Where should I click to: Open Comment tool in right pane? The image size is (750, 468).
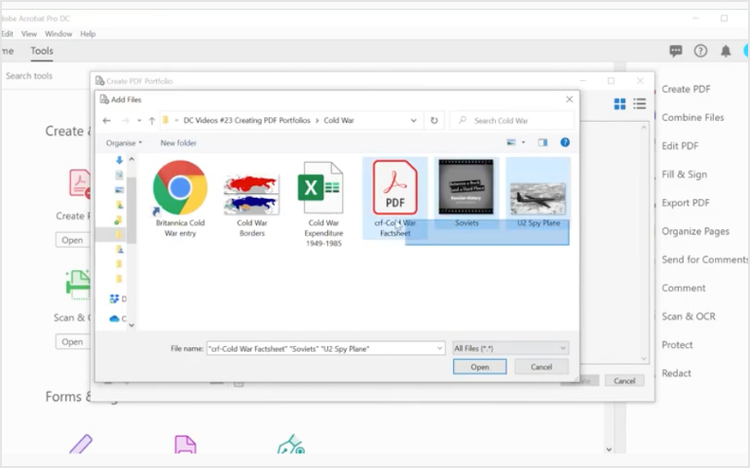click(684, 288)
